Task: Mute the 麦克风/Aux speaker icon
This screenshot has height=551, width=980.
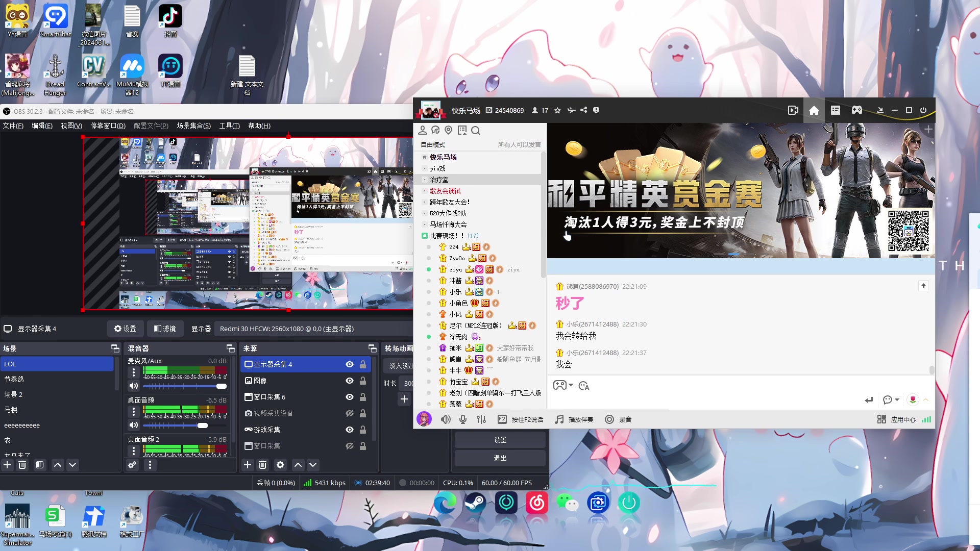Action: click(134, 386)
